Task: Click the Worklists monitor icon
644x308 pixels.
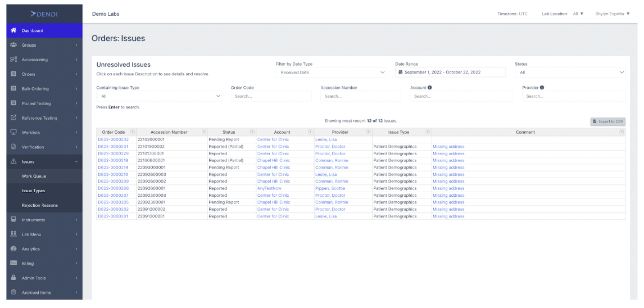Action: 13,132
